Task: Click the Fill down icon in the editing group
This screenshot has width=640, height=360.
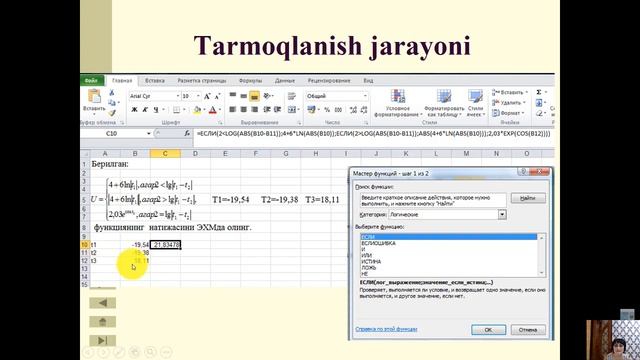Action: (539, 102)
